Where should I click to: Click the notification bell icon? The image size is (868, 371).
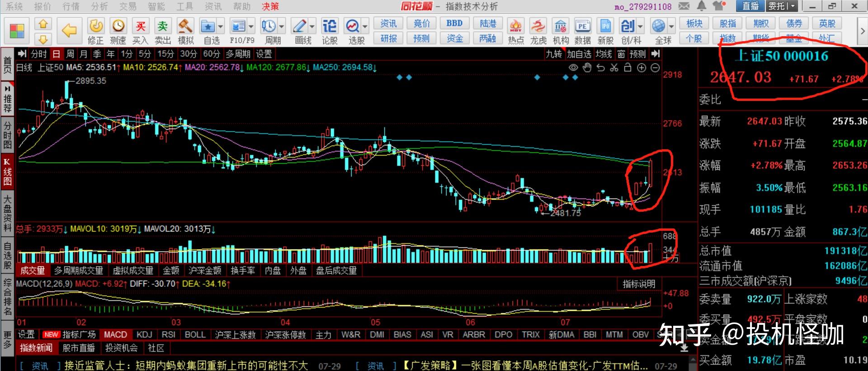(702, 6)
